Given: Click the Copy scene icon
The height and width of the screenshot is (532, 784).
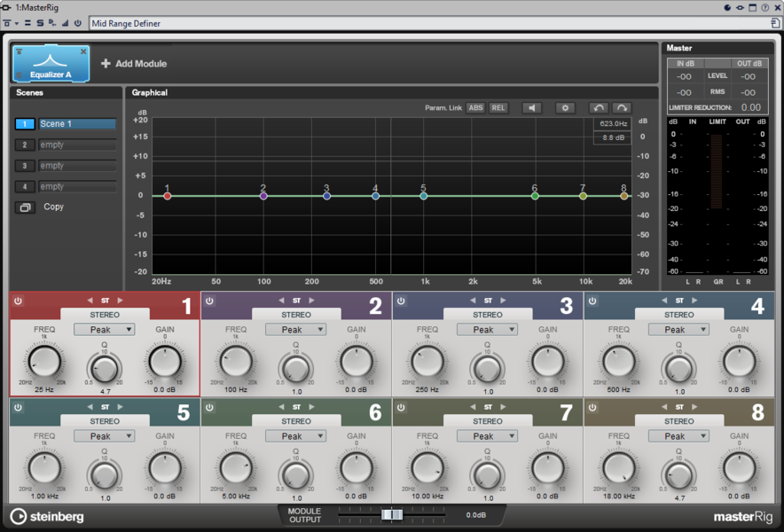Looking at the screenshot, I should click(25, 207).
